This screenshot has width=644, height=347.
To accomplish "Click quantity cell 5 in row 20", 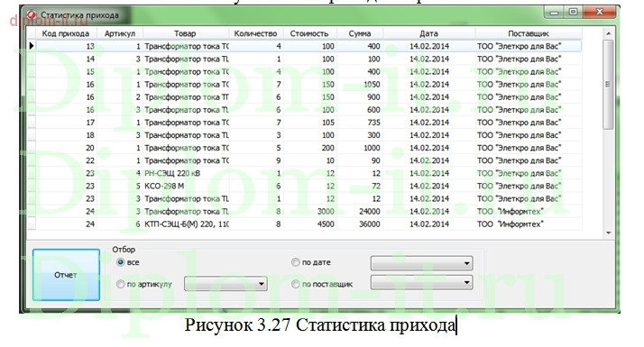I will 256,148.
